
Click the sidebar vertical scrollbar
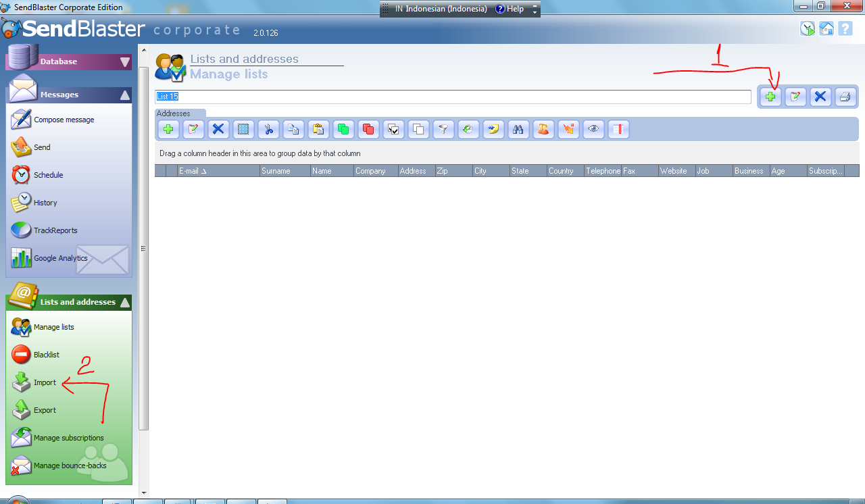coord(143,248)
